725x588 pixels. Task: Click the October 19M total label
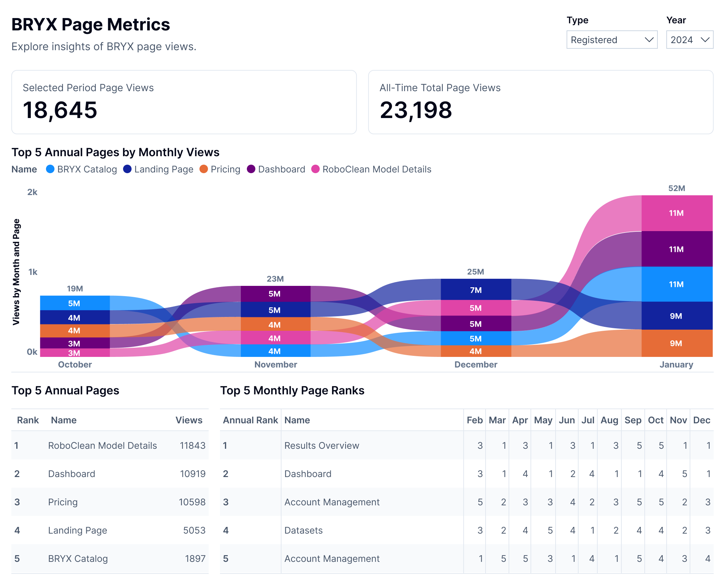[x=75, y=289]
